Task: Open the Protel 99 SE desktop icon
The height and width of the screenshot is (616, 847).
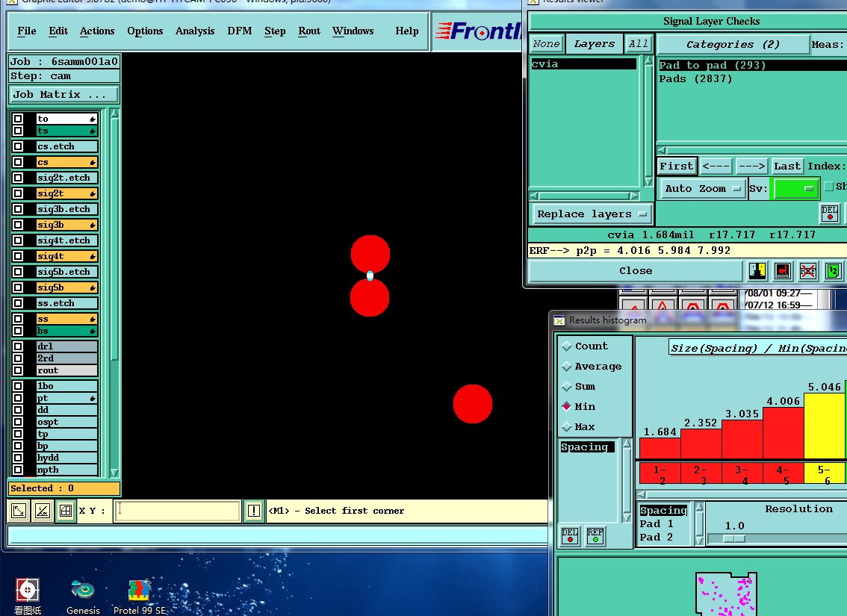Action: coord(140,597)
